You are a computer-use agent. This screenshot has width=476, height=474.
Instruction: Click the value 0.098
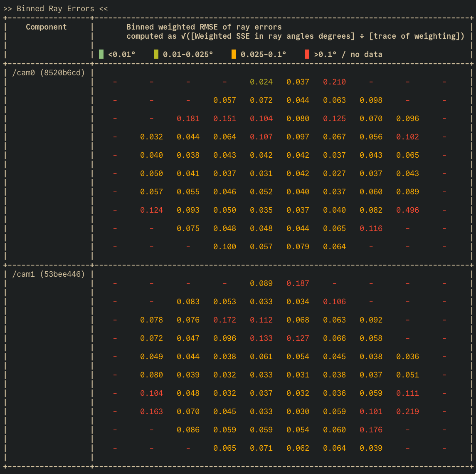click(x=371, y=100)
